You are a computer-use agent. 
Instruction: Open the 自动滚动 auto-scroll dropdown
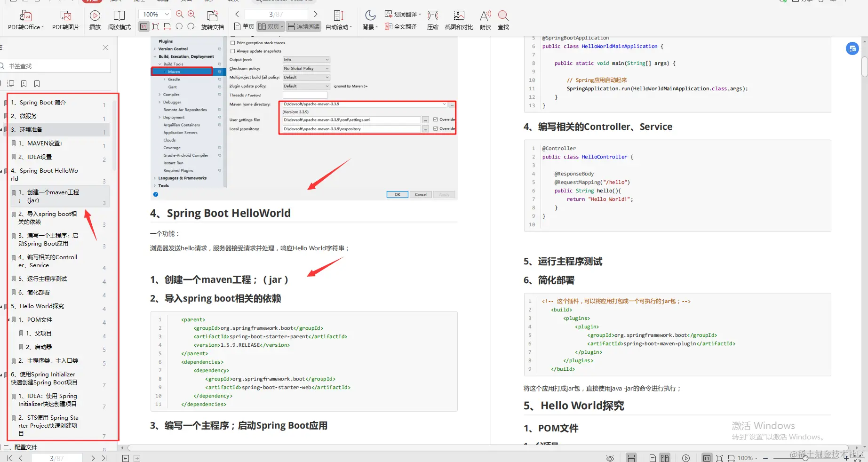click(x=339, y=20)
